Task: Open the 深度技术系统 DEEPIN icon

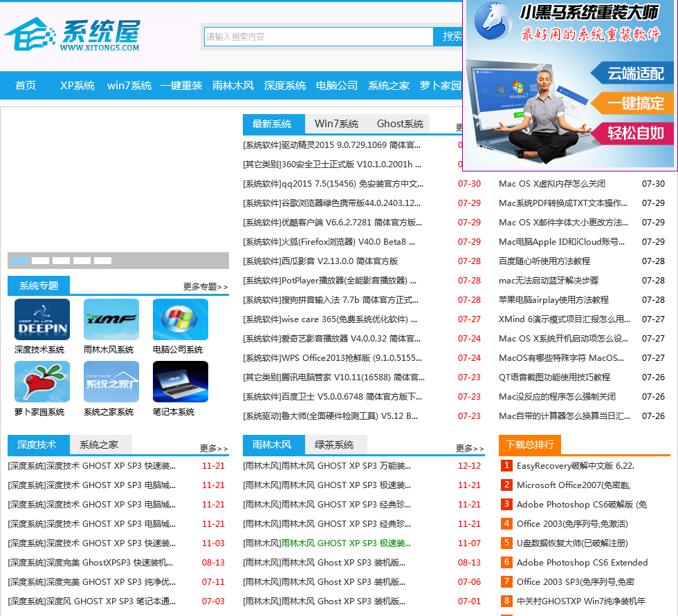Action: click(42, 319)
